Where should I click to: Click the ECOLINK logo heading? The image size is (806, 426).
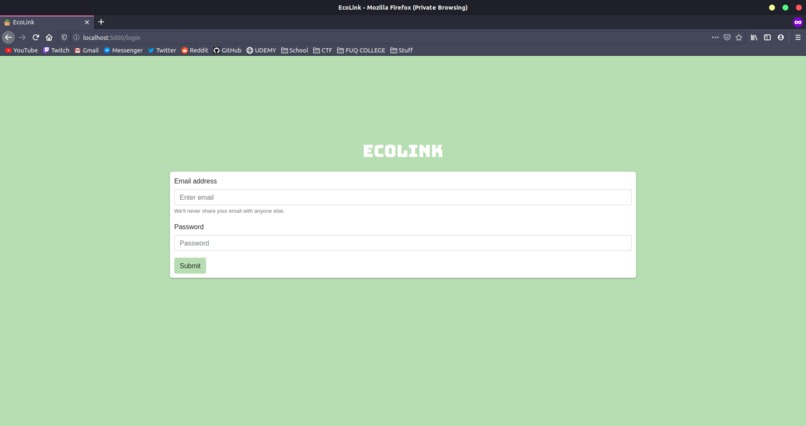403,151
